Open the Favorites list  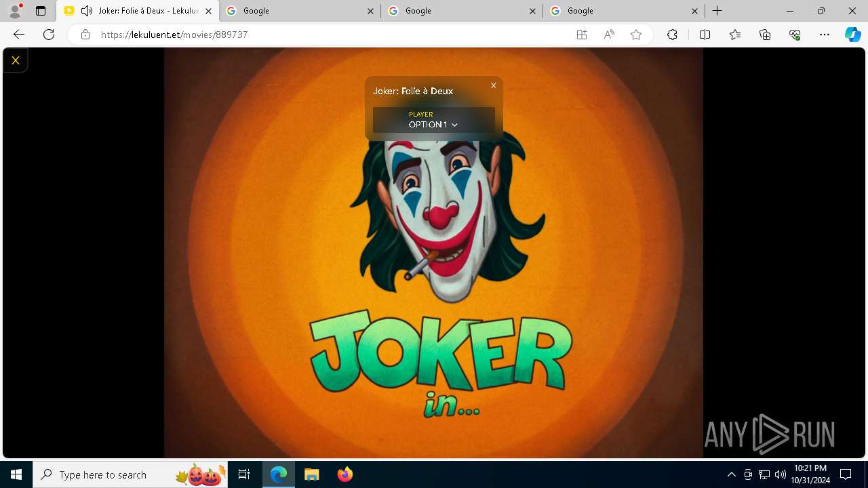735,35
